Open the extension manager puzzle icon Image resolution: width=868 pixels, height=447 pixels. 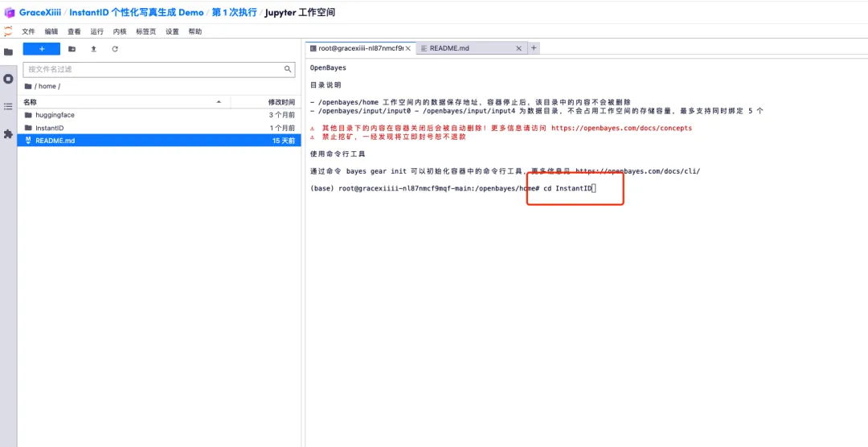(x=8, y=134)
